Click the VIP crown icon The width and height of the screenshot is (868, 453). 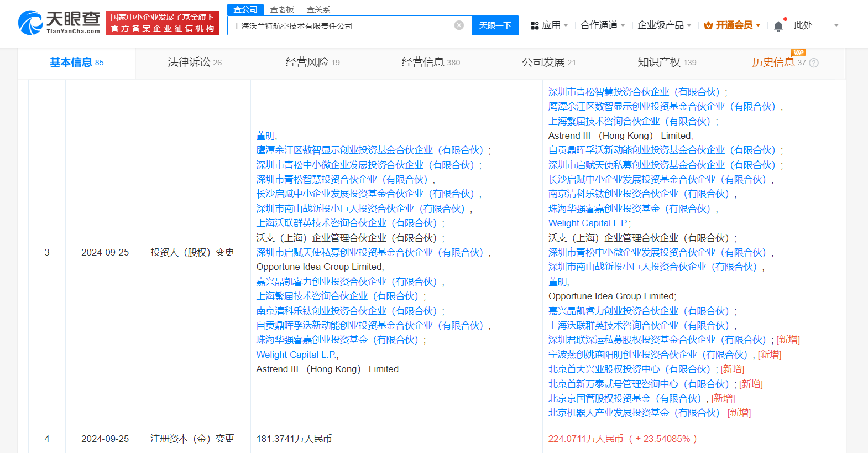point(708,25)
